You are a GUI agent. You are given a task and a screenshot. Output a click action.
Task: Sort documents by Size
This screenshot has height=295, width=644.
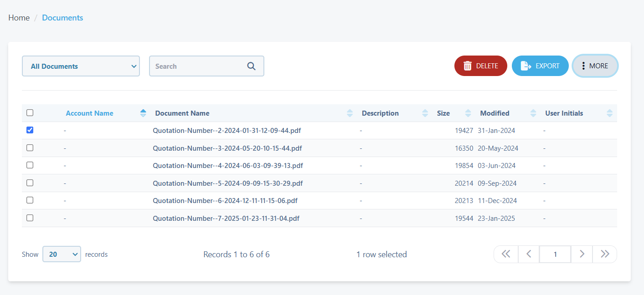click(468, 113)
